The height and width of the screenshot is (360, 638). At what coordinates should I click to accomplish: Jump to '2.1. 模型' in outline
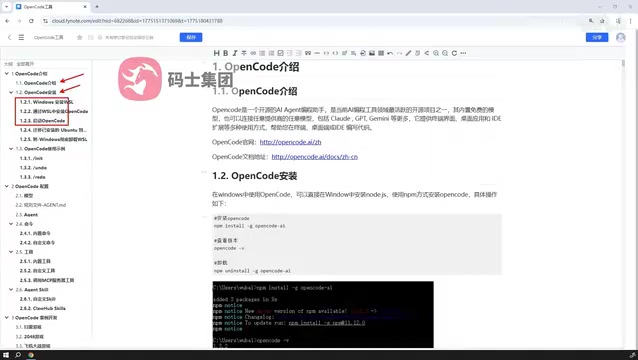coord(24,196)
